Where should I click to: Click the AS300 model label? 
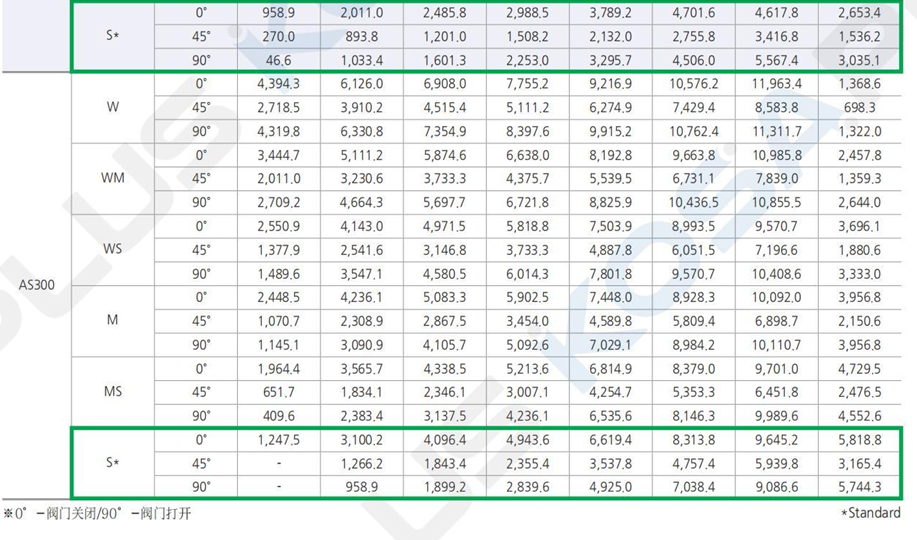(x=36, y=284)
